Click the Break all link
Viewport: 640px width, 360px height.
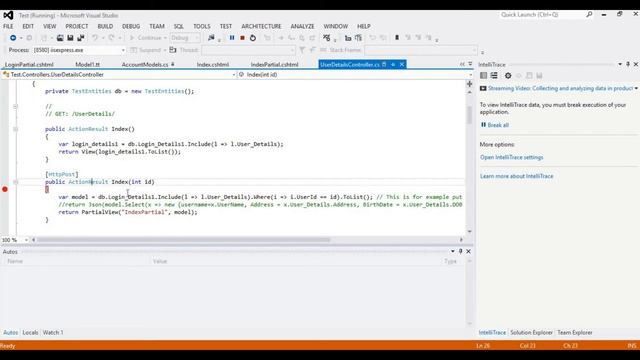click(498, 125)
